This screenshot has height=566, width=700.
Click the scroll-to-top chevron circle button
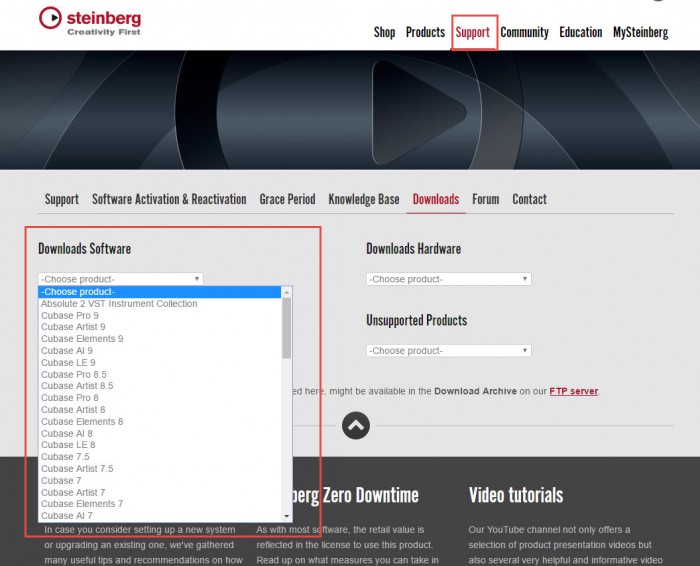356,425
